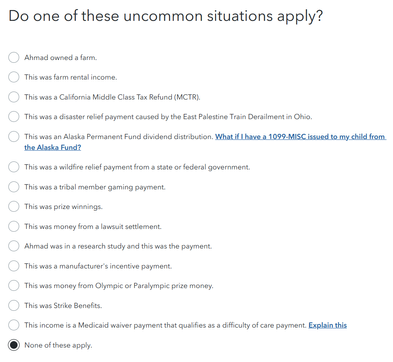Select Alaska Permanent Fund dividend distribution option
Image resolution: width=393 pixels, height=362 pixels.
(14, 136)
